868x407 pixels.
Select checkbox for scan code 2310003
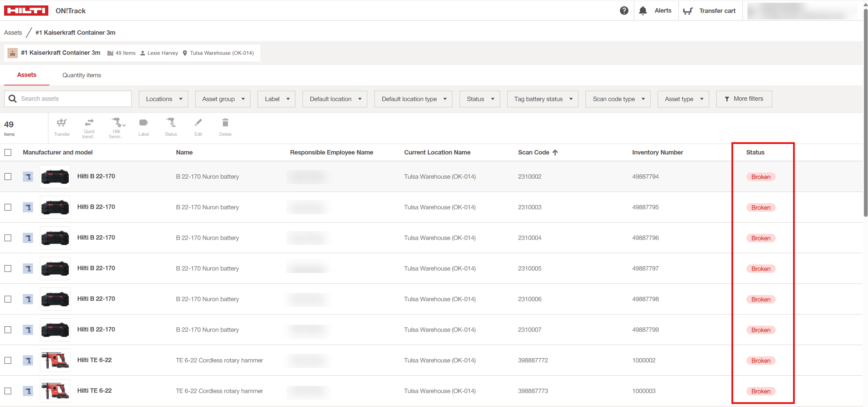pos(8,207)
